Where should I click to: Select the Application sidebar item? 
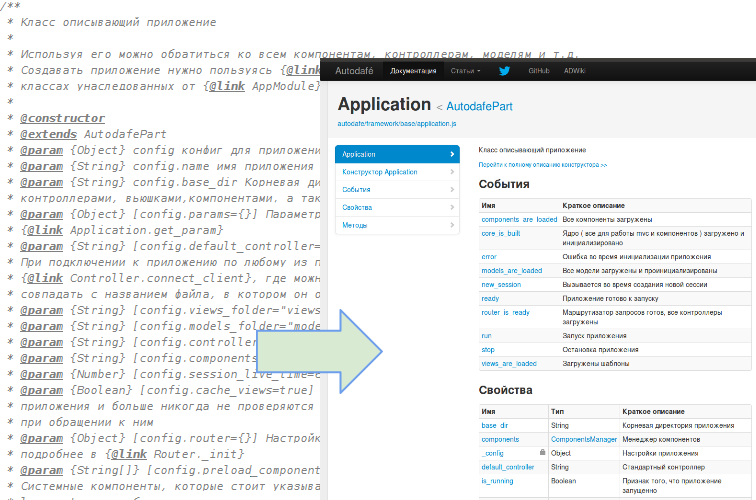(397, 154)
